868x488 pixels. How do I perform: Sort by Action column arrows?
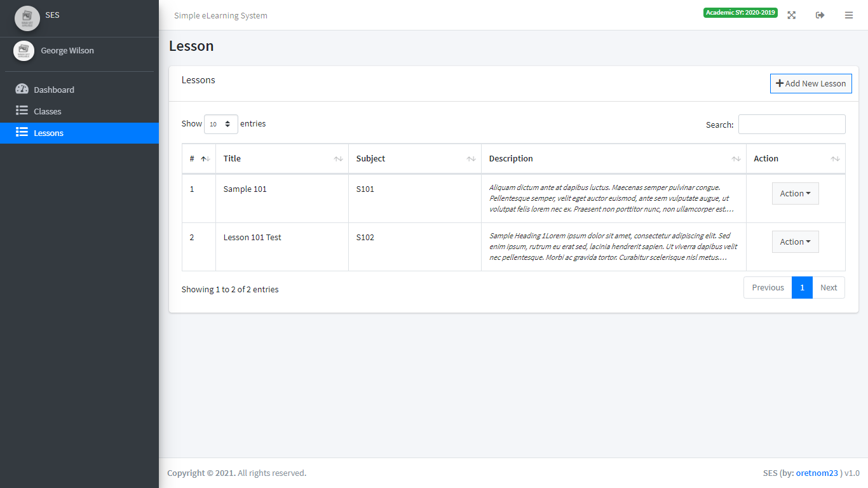[835, 159]
